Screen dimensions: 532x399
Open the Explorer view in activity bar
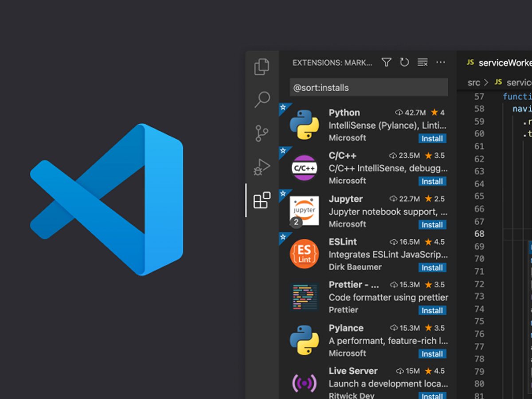click(262, 67)
